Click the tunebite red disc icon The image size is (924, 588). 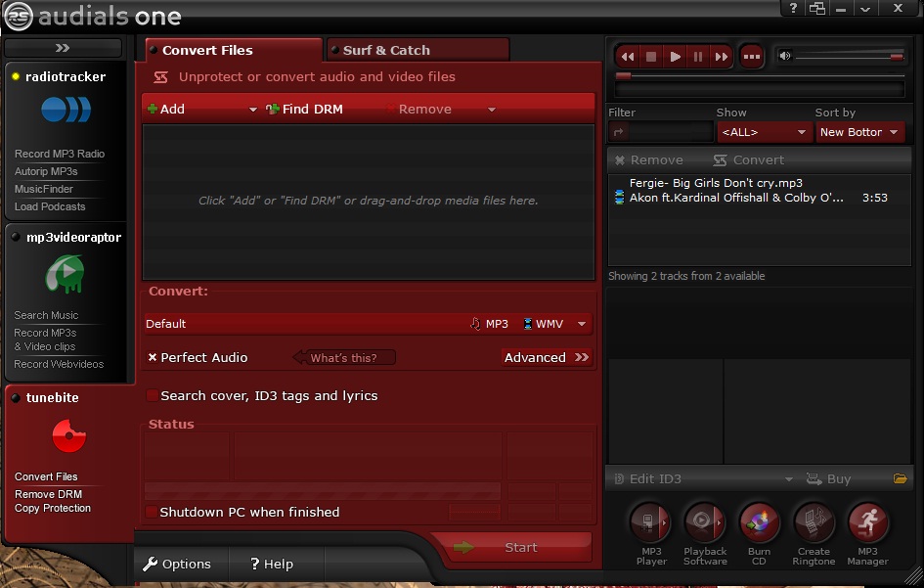[x=69, y=435]
